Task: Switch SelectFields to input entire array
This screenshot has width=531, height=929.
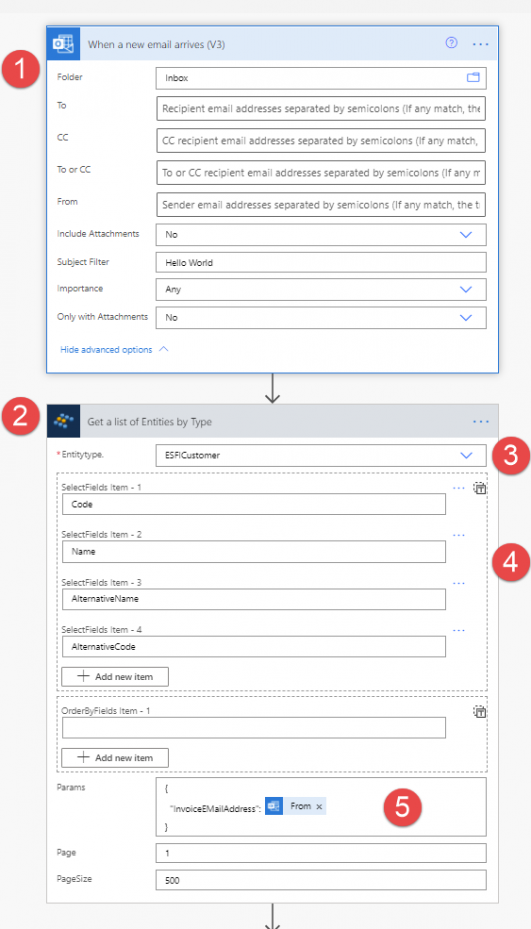Action: (479, 488)
